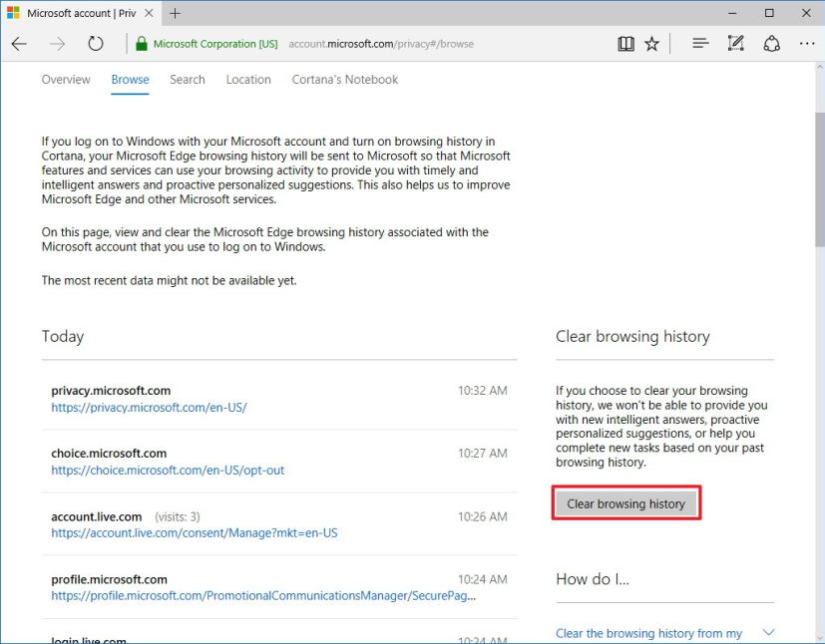This screenshot has height=644, width=825.
Task: Select the Microsoft account browser tab
Action: point(82,13)
